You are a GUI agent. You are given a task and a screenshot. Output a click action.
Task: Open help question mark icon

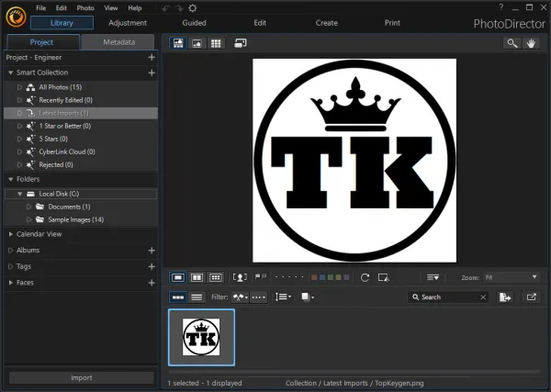click(501, 7)
